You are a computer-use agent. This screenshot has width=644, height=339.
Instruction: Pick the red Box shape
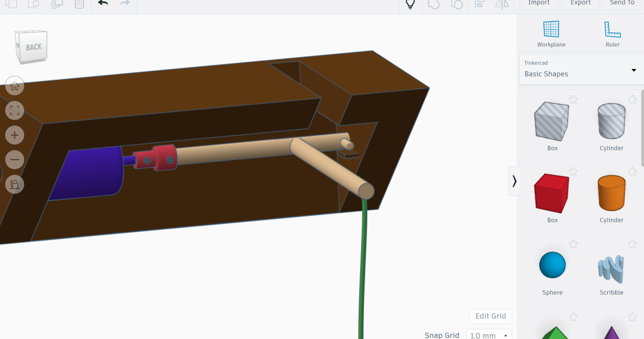[x=552, y=193]
